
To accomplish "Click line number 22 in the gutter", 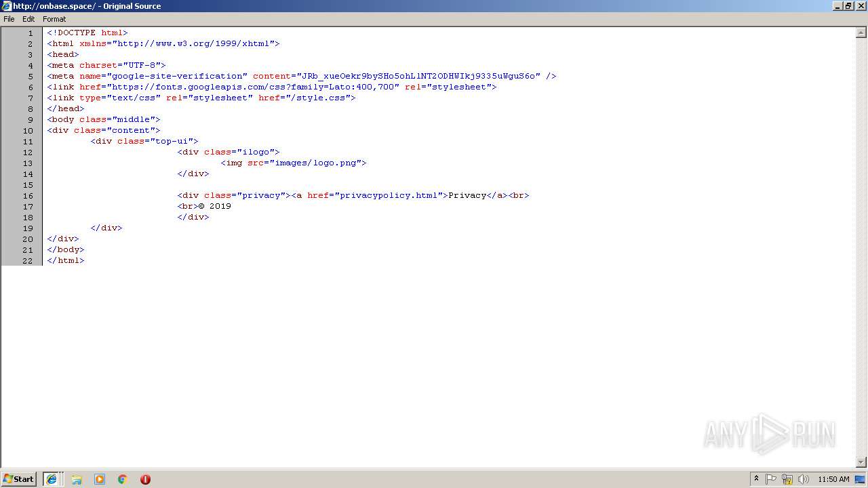I will 28,260.
